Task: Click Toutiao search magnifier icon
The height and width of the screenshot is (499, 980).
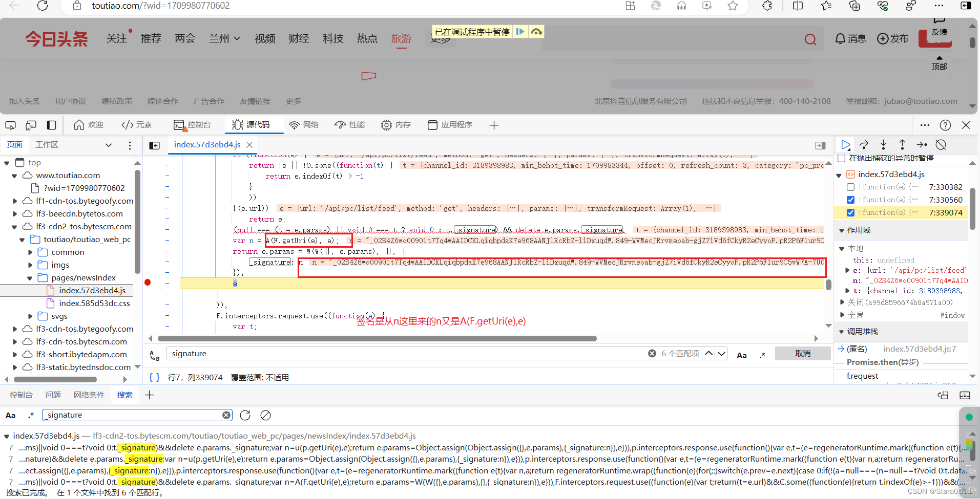Action: 810,39
